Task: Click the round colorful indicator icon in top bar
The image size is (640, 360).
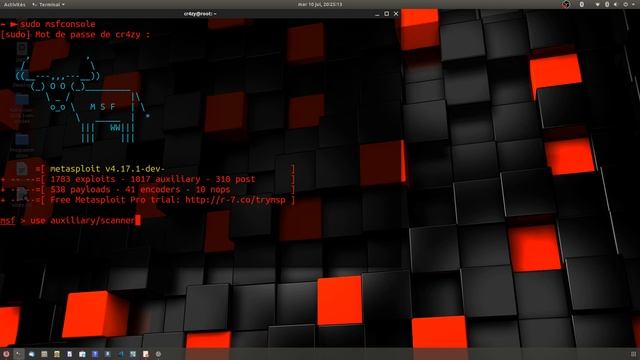Action: (565, 4)
